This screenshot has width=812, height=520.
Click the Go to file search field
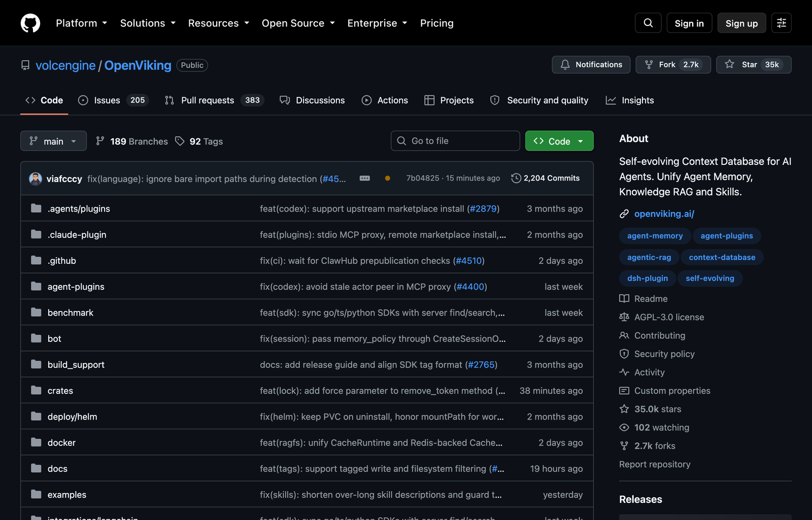pos(455,141)
